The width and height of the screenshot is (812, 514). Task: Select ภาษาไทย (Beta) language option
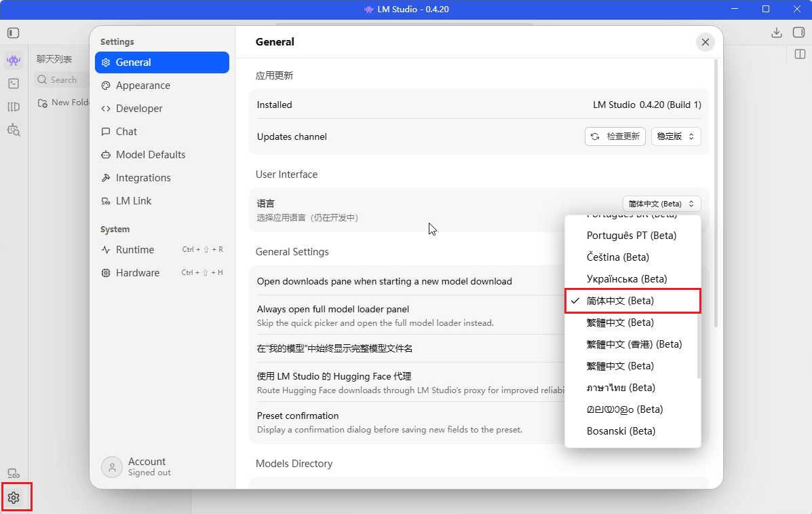[632, 388]
